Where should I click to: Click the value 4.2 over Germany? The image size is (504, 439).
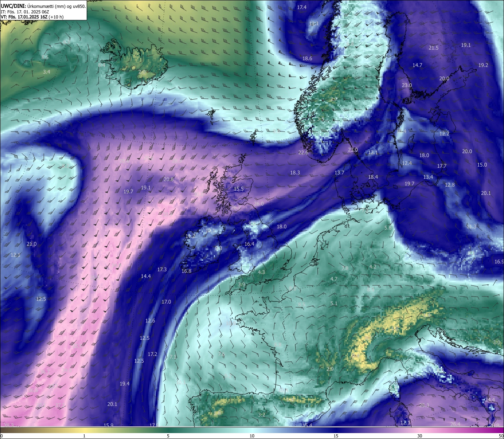372,267
